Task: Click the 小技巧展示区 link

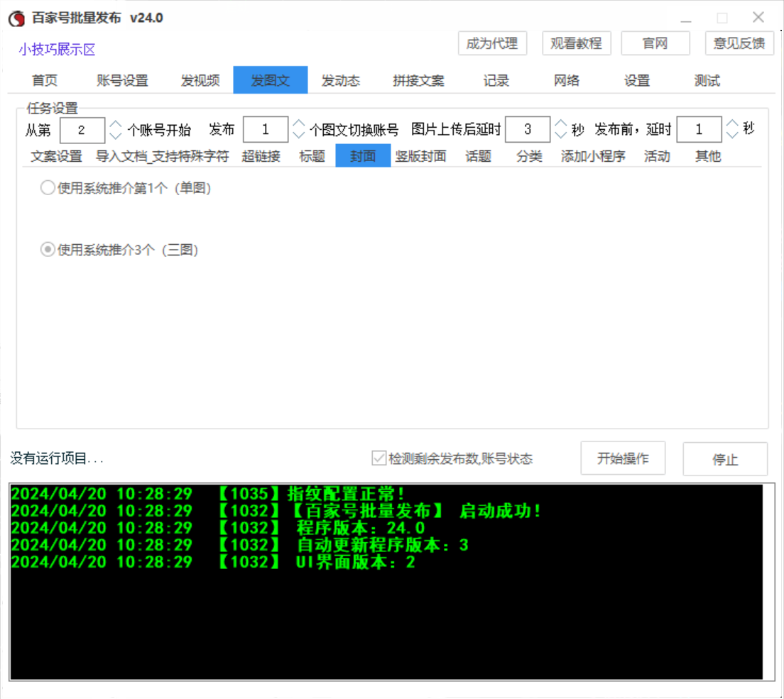Action: tap(57, 50)
